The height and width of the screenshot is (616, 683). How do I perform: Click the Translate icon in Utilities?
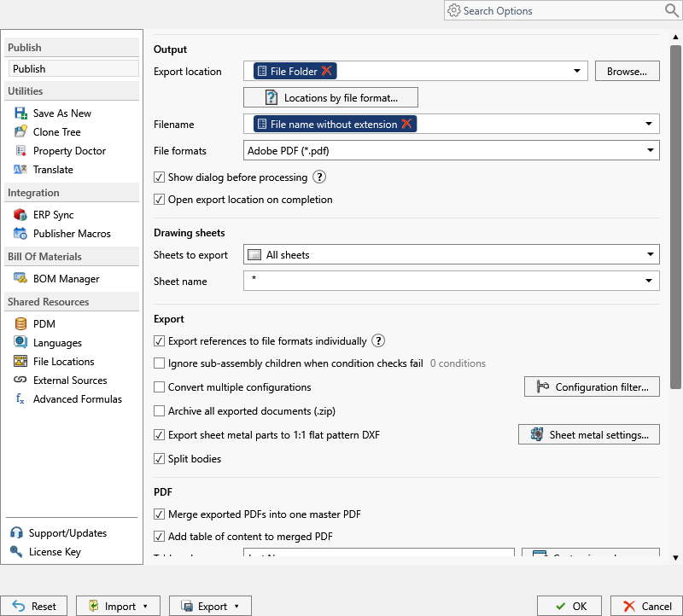click(20, 169)
